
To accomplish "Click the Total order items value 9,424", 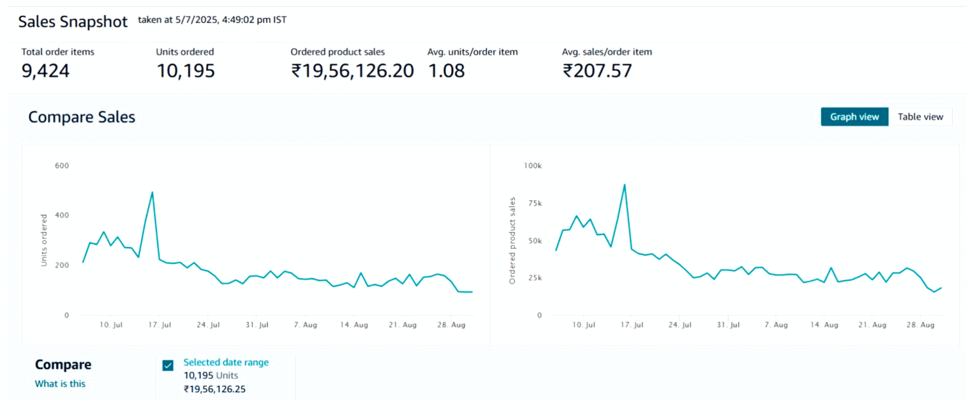I will [x=45, y=71].
